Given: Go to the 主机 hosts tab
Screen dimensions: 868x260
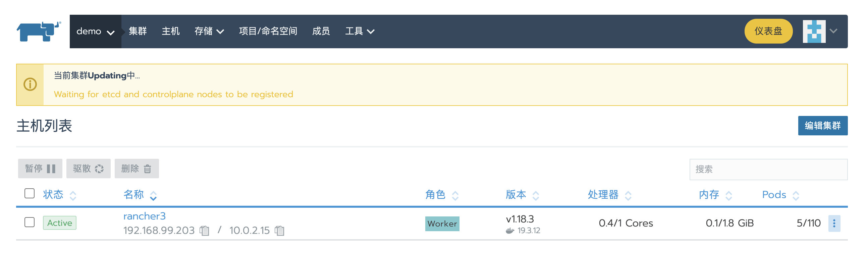Looking at the screenshot, I should pyautogui.click(x=170, y=31).
